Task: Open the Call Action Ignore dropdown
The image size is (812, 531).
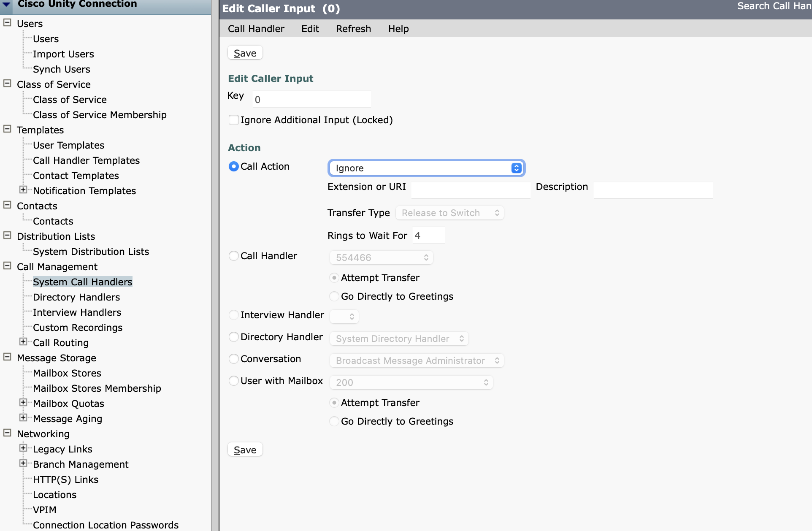Action: (x=426, y=168)
